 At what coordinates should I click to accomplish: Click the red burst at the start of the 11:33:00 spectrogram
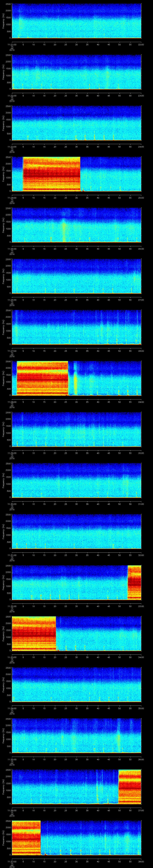pyautogui.click(x=34, y=633)
